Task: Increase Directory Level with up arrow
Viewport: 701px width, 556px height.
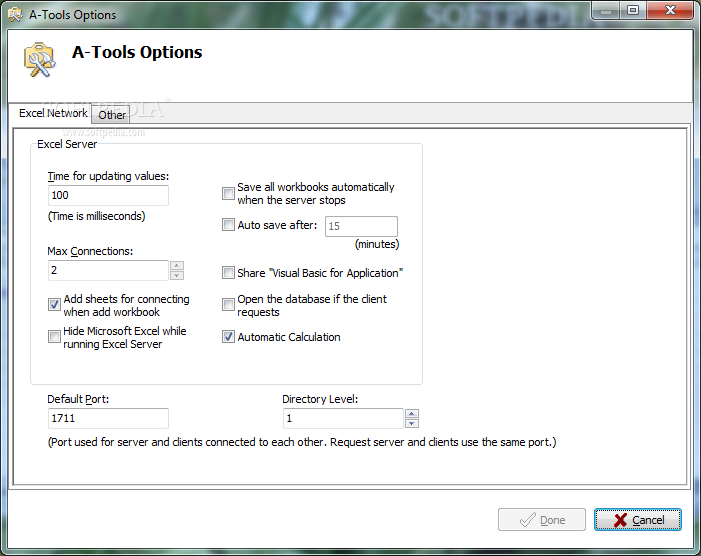Action: tap(412, 414)
